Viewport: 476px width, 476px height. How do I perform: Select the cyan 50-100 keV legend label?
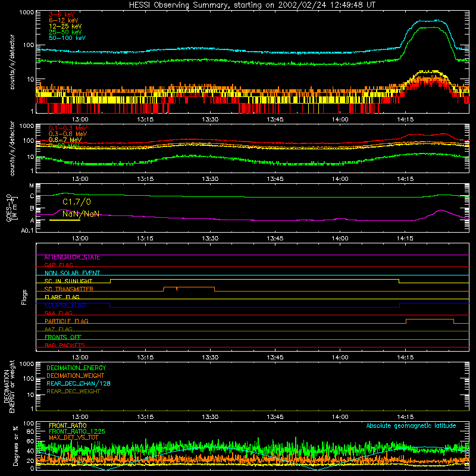tap(67, 38)
